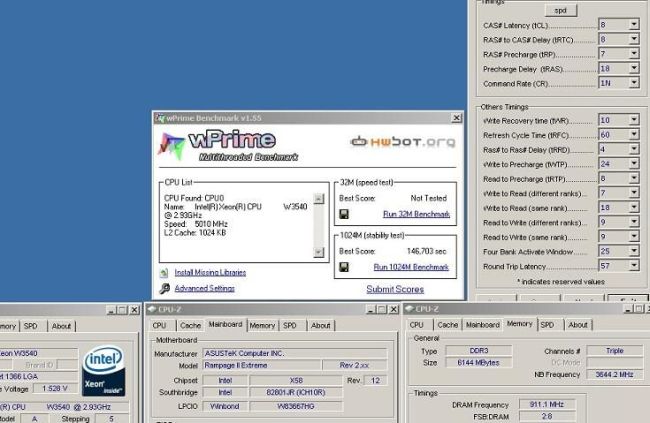Click the CPU-Z title icon in Memory window
Image resolution: width=650 pixels, height=423 pixels.
tap(409, 309)
